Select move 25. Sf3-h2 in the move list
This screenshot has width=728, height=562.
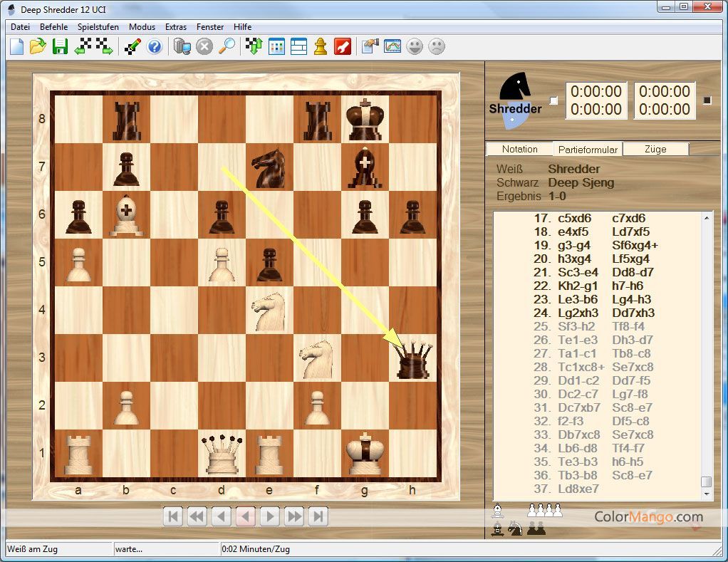(x=578, y=326)
